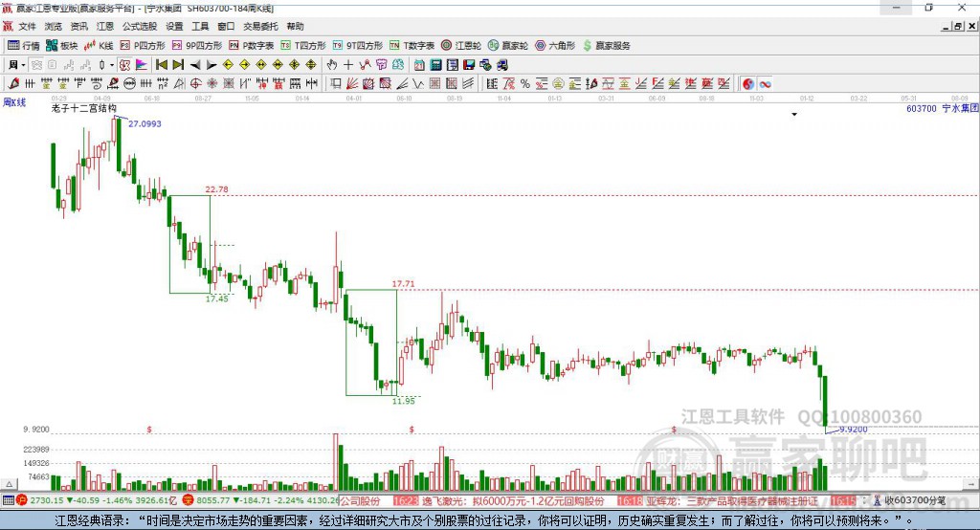The image size is (980, 530).
Task: Select the hand pan tool
Action: point(332,65)
